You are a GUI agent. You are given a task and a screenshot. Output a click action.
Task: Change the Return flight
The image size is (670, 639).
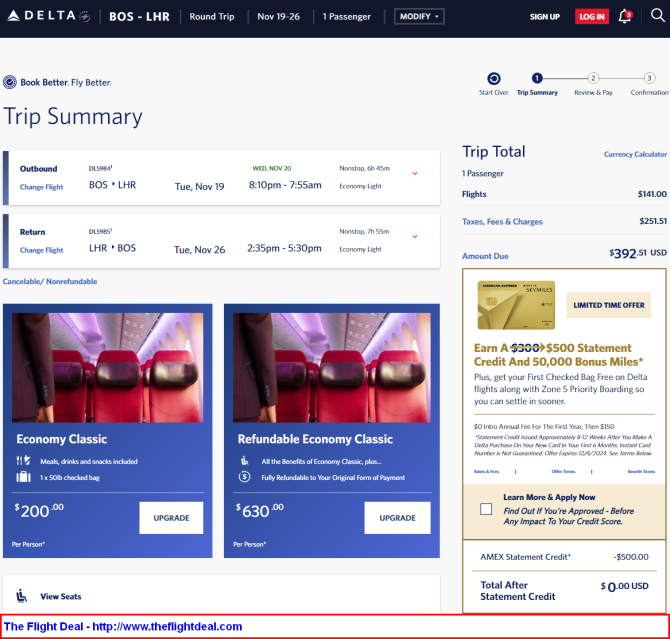(x=41, y=250)
